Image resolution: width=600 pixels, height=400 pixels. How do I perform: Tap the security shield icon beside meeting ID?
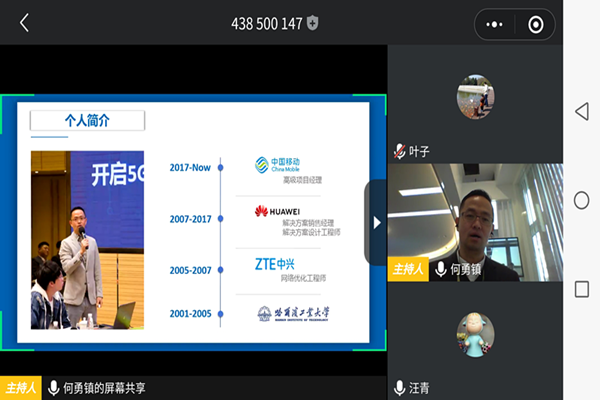click(x=312, y=23)
